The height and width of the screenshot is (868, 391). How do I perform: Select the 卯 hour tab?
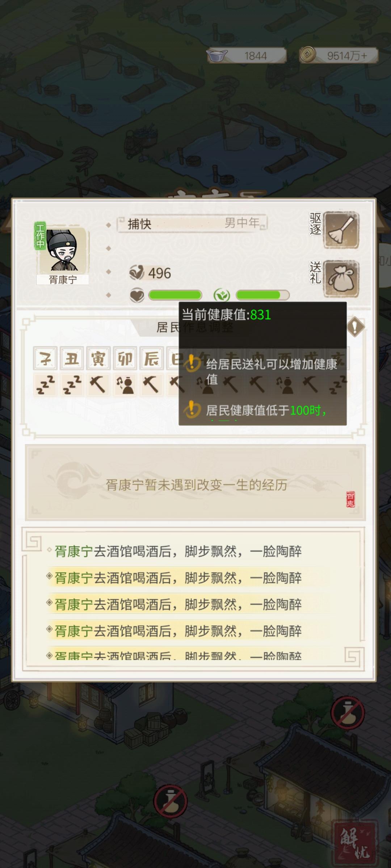tap(125, 358)
